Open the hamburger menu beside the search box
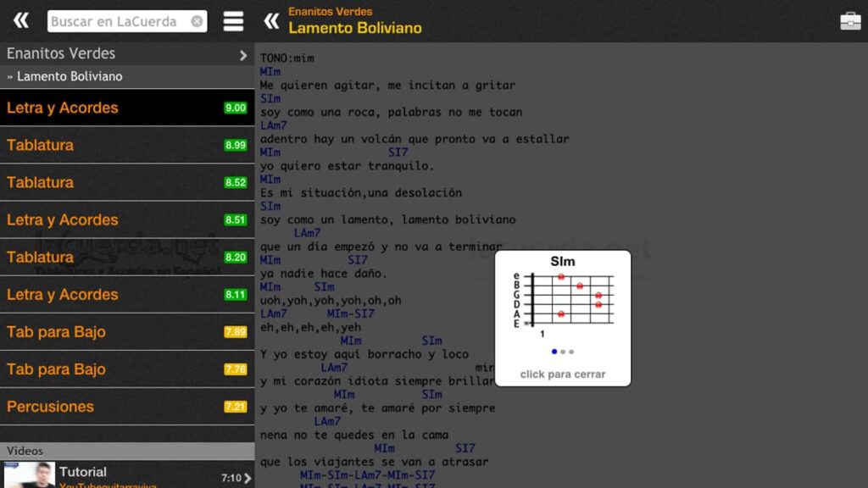This screenshot has height=488, width=868. tap(233, 20)
